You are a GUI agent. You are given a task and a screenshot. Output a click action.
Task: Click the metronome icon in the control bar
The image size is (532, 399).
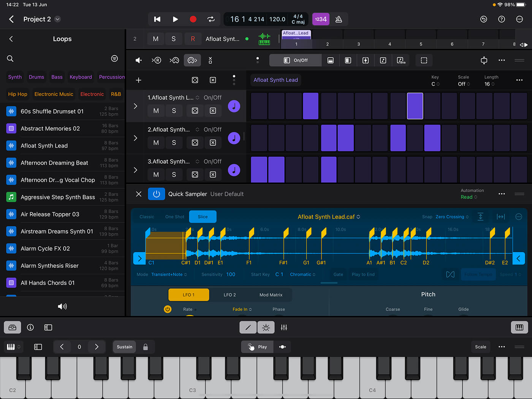click(339, 19)
